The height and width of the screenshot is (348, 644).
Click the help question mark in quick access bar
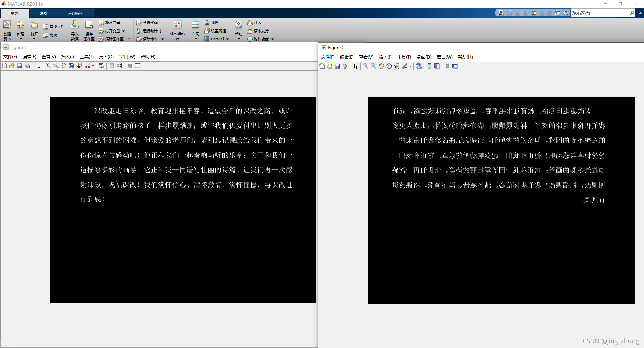566,13
